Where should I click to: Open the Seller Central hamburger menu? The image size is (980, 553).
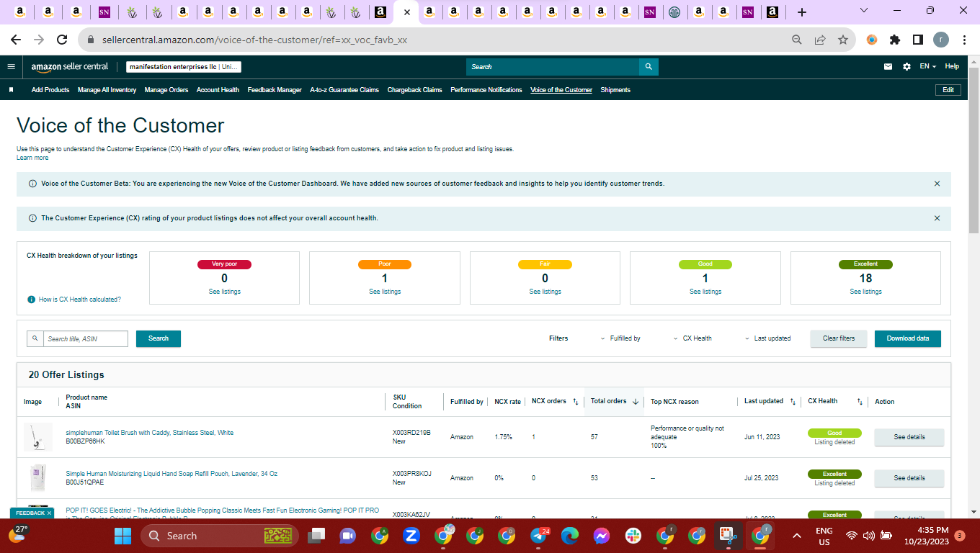11,66
